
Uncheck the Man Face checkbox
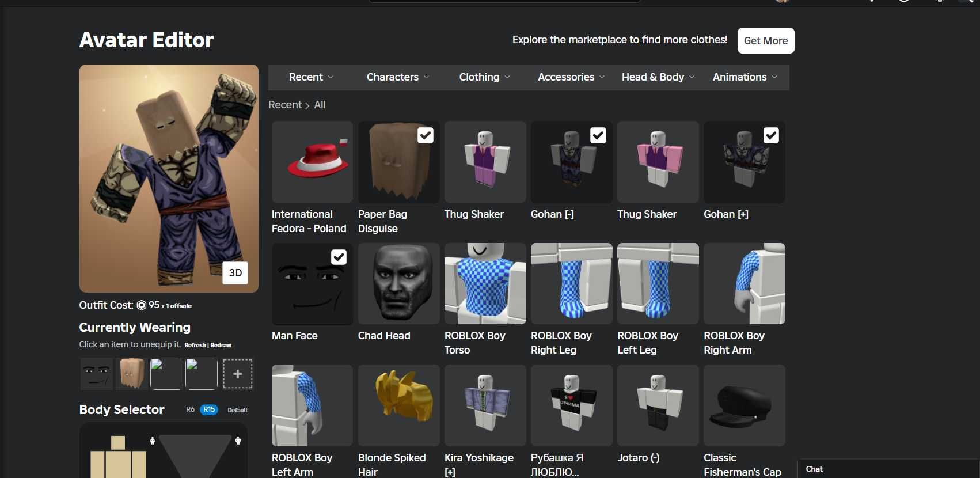point(339,257)
